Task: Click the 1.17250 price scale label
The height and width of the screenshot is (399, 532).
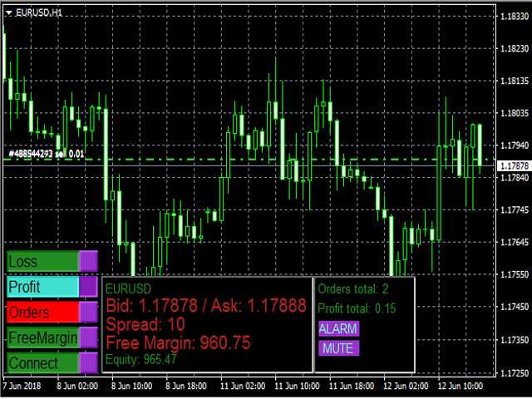Action: click(x=515, y=373)
